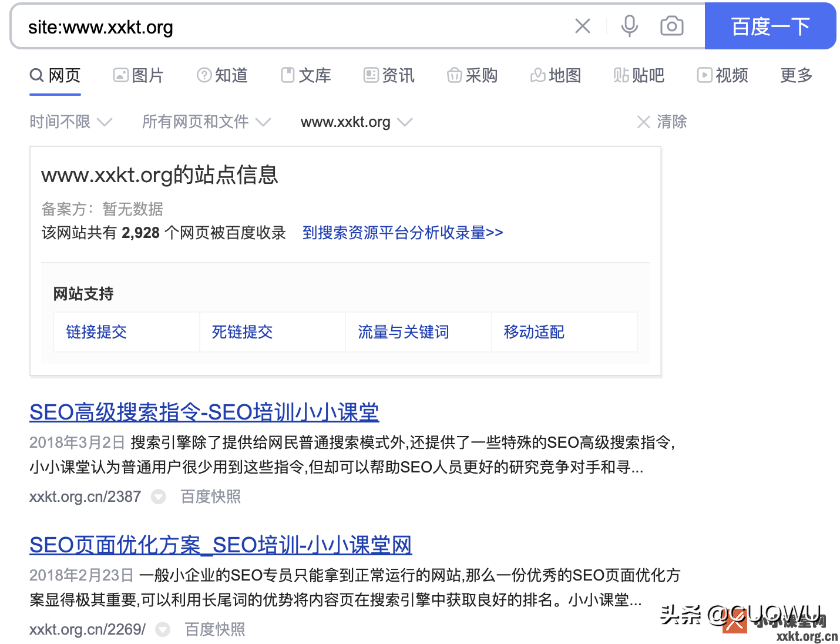Click the microphone icon for voice search

629,26
